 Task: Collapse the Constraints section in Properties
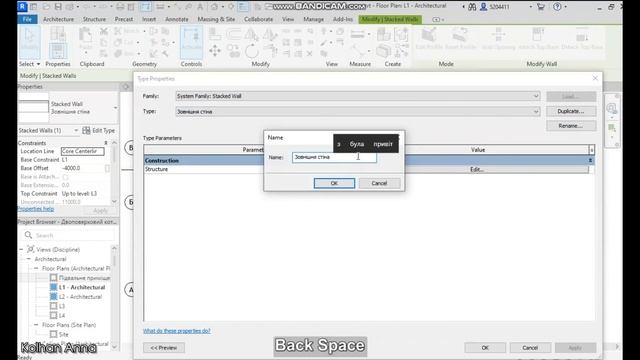tap(106, 143)
